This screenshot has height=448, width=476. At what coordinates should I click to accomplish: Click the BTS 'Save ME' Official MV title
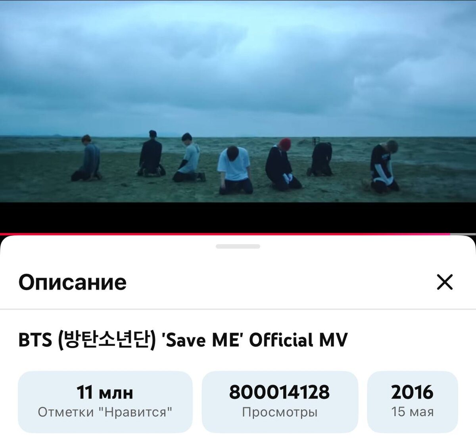(x=183, y=340)
